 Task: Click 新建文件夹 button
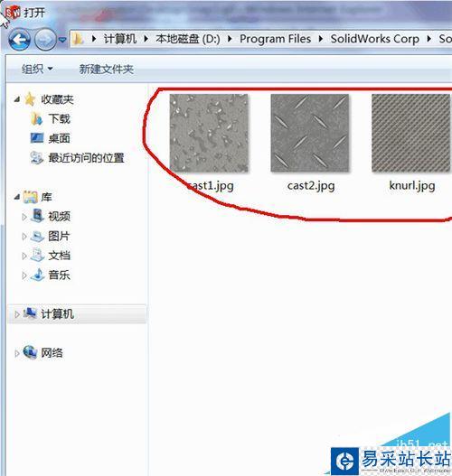(107, 69)
